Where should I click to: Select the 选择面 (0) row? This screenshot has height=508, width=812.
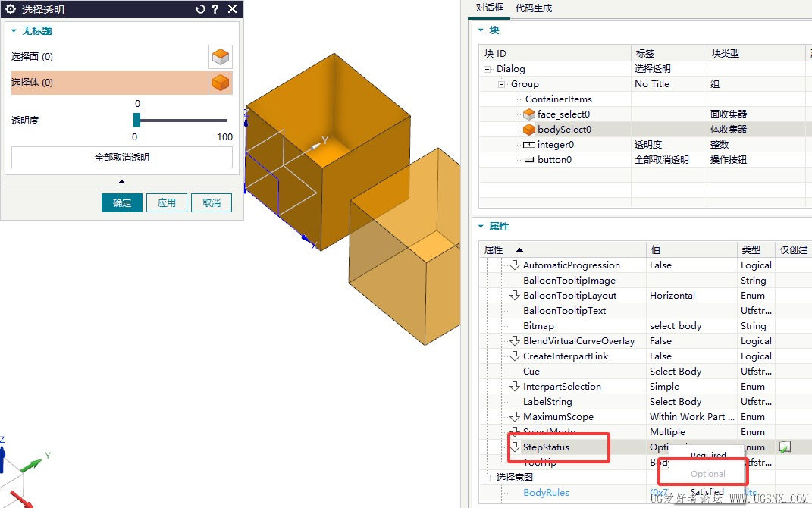click(x=122, y=56)
